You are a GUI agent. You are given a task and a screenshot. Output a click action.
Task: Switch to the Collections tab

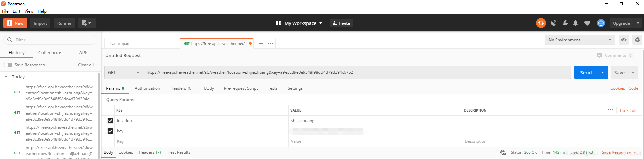point(50,53)
